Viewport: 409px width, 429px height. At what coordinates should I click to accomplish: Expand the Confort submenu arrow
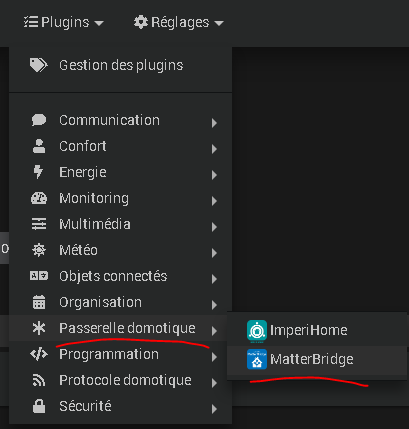tap(214, 149)
